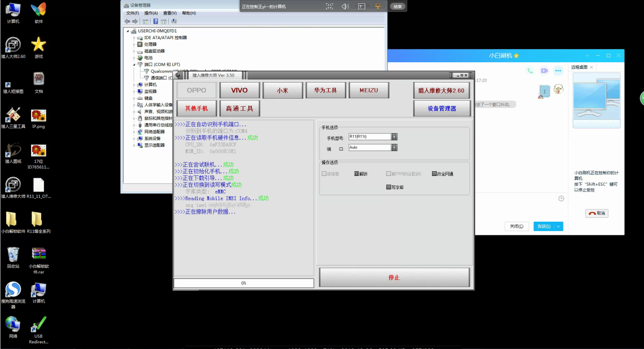Image resolution: width=644 pixels, height=349 pixels.
Task: Collapse the USERCHI-0MQEFD1 root node
Action: [x=128, y=31]
